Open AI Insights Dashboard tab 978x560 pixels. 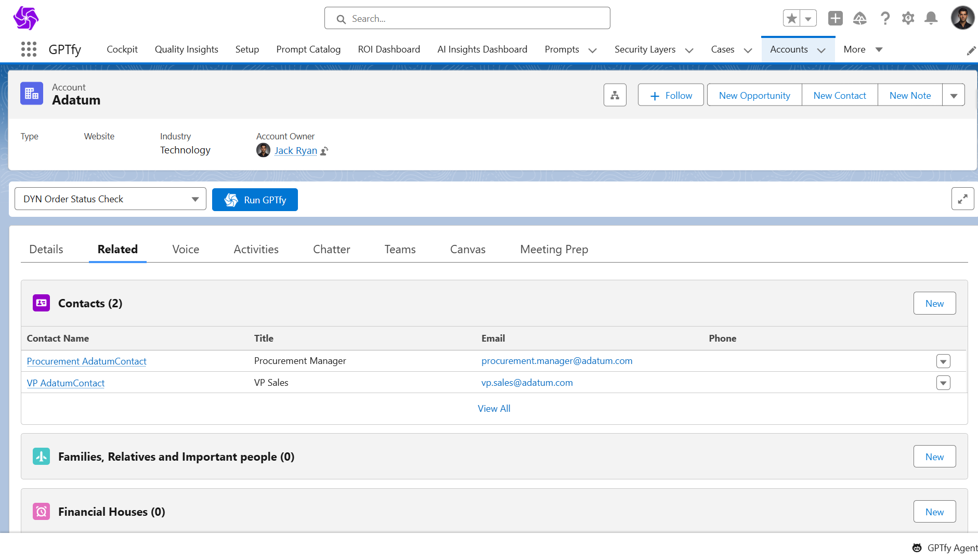[483, 49]
